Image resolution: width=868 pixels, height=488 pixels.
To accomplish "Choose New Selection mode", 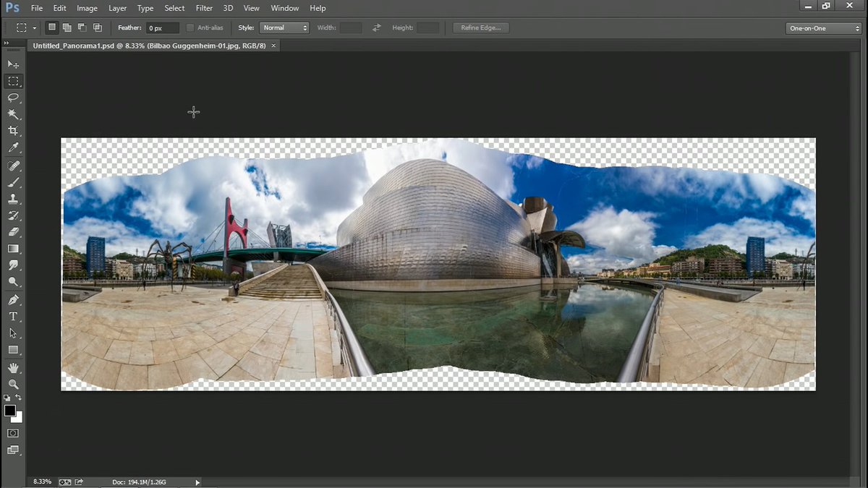I will tap(52, 27).
